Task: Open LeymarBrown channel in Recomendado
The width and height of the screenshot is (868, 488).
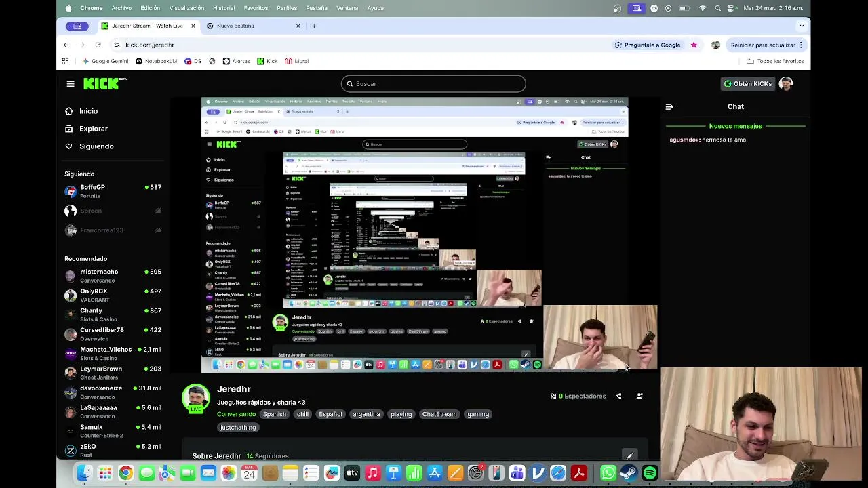Action: (113, 373)
